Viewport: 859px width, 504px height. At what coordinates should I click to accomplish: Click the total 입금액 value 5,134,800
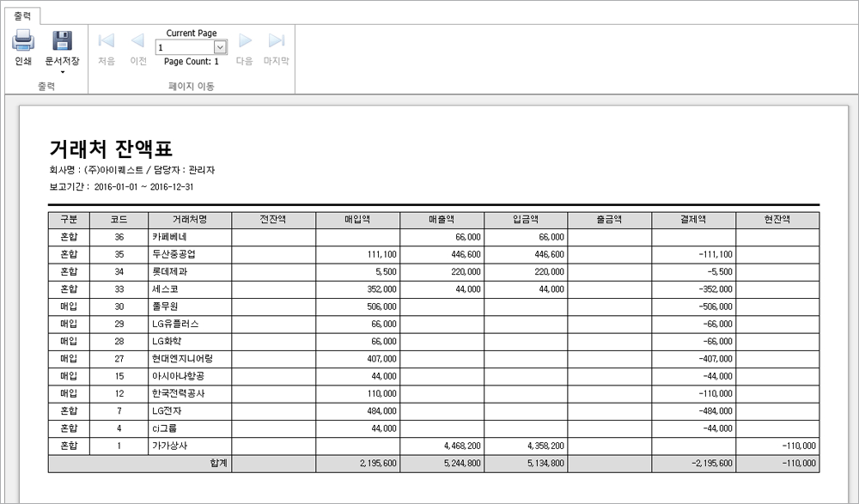coord(545,464)
